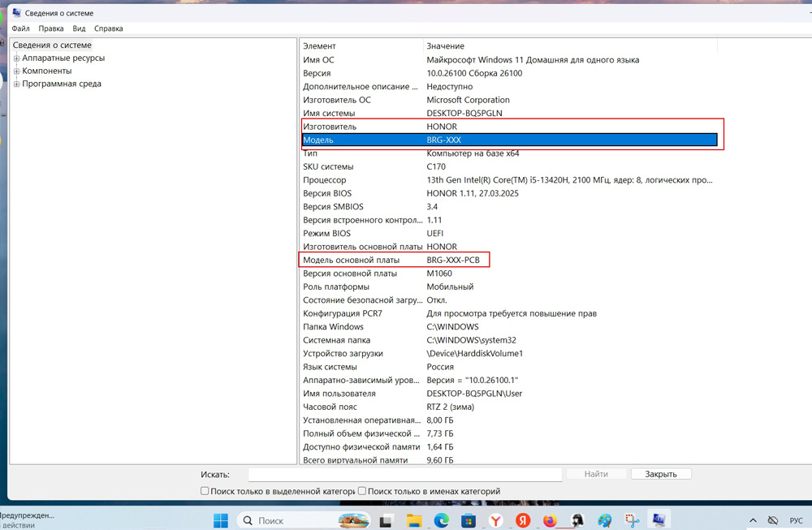
Task: Switch the РУС input language indicator
Action: [796, 521]
